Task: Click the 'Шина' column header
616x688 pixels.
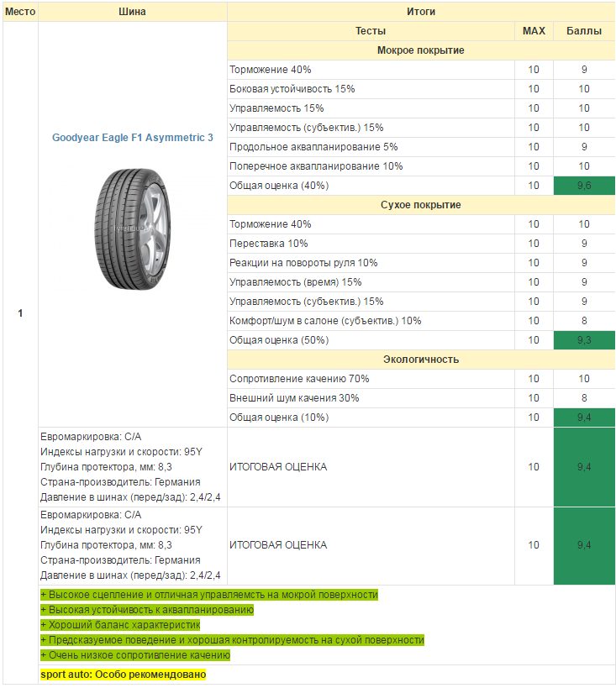Action: tap(133, 12)
